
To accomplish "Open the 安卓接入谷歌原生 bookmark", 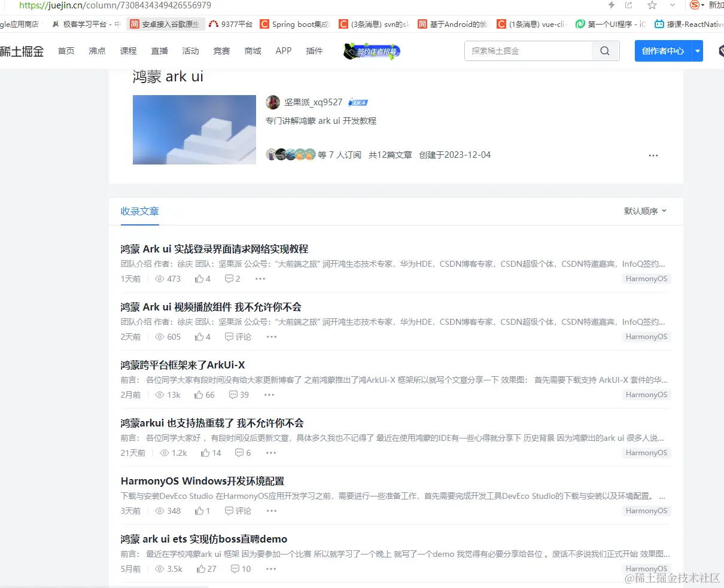I will pos(165,24).
